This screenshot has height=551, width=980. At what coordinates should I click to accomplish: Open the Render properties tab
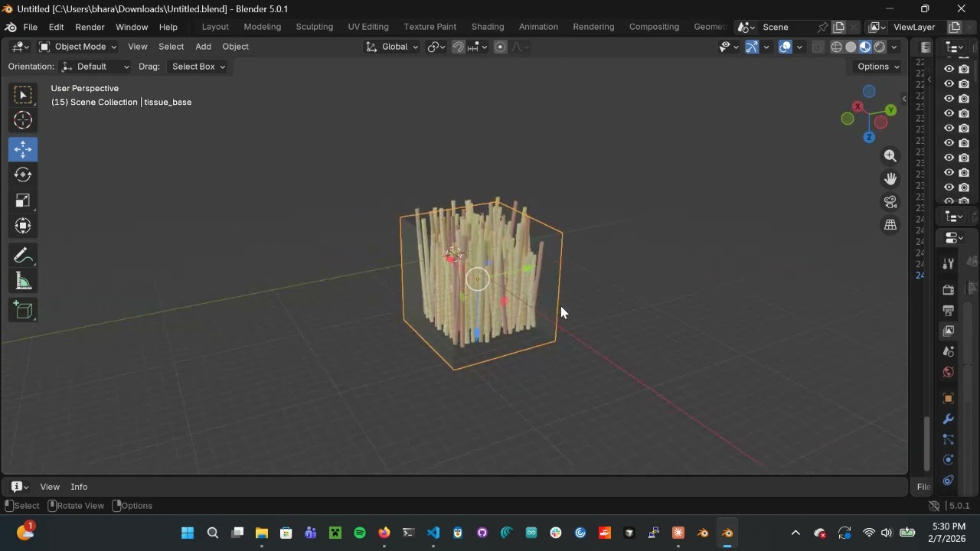(x=949, y=290)
